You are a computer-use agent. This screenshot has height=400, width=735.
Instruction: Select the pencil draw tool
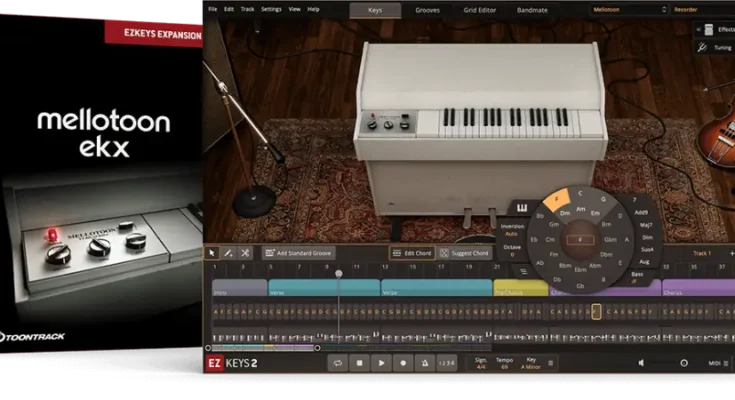(228, 253)
